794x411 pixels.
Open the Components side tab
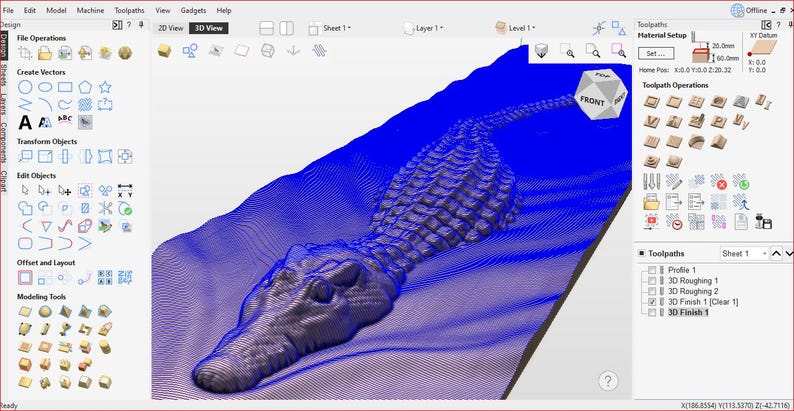tap(4, 144)
